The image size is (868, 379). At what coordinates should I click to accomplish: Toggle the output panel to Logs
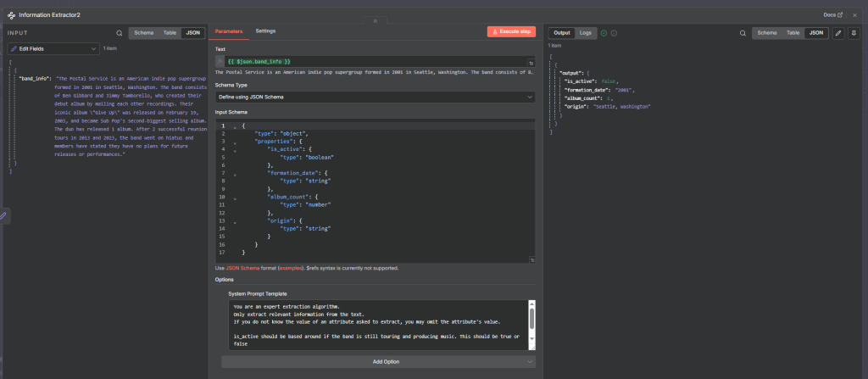click(x=586, y=32)
